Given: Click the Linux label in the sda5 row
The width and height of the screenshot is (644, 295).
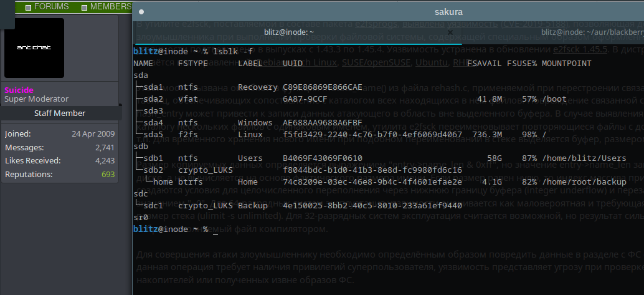Looking at the screenshot, I should click(x=250, y=135).
